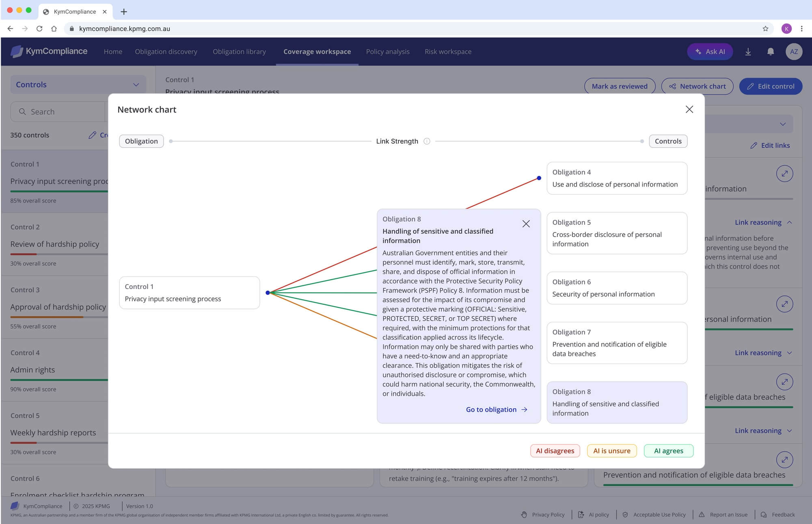Open the Policy analysis tab
The width and height of the screenshot is (812, 524).
(388, 52)
